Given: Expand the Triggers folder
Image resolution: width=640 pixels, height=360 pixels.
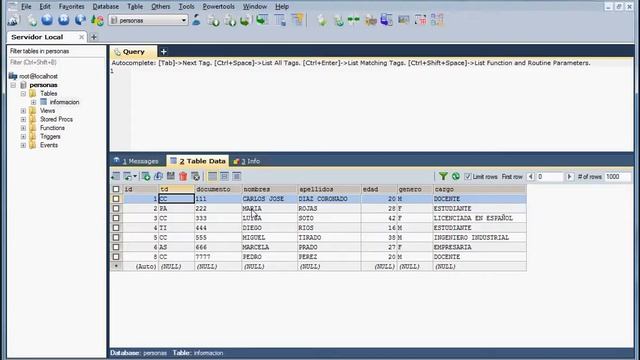Looking at the screenshot, I should 23,136.
